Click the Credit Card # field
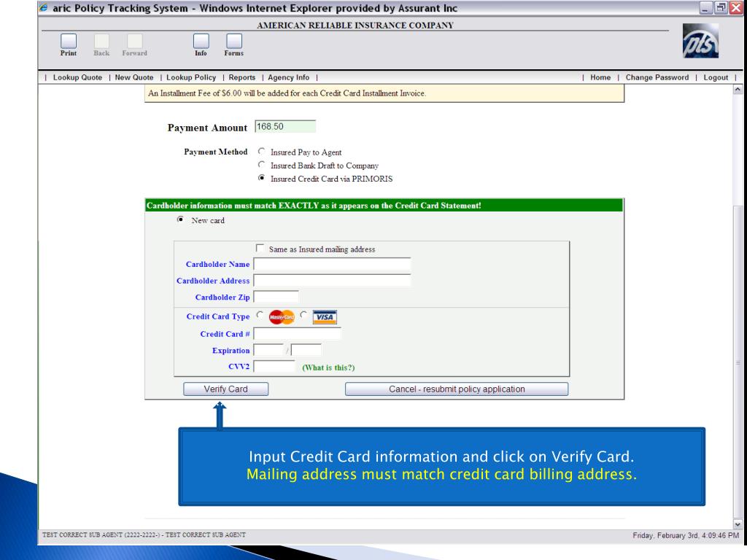 298,334
